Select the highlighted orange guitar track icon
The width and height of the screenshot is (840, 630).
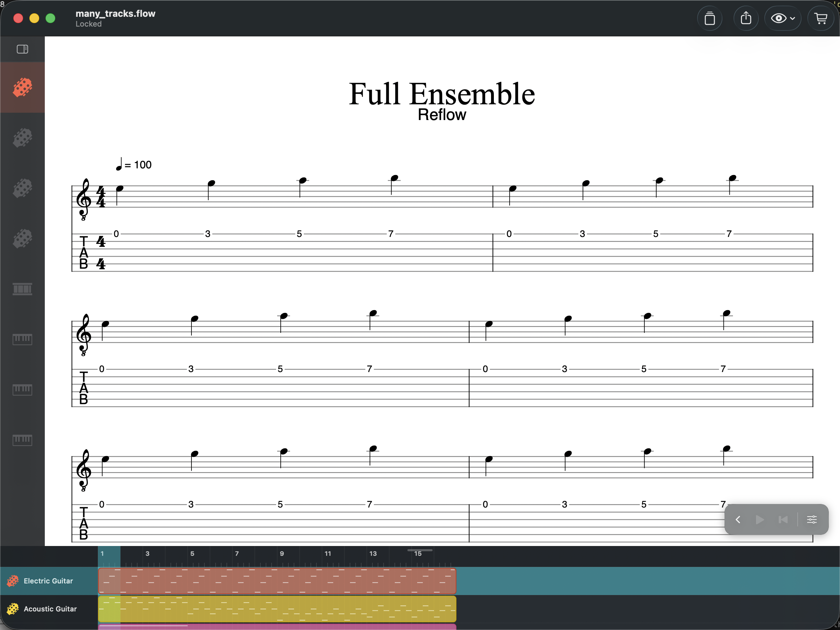click(22, 87)
